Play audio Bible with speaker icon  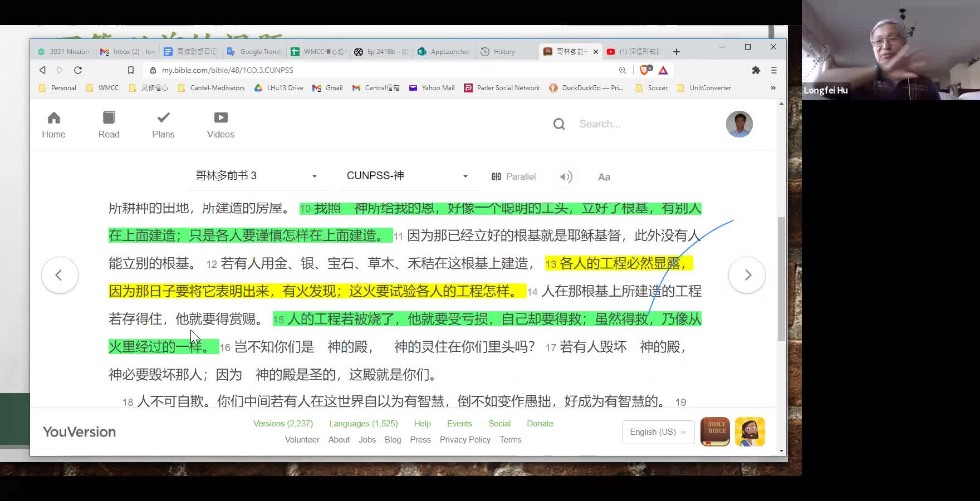[566, 177]
